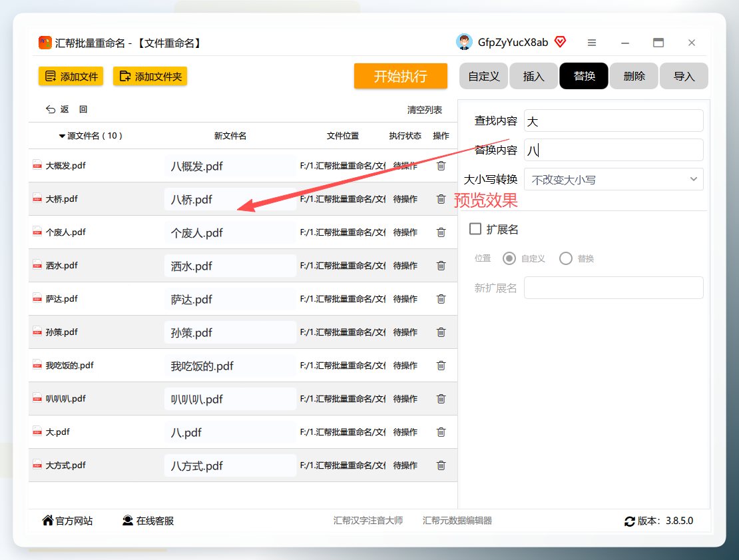
Task: Click the 开始执行 button
Action: click(x=401, y=76)
